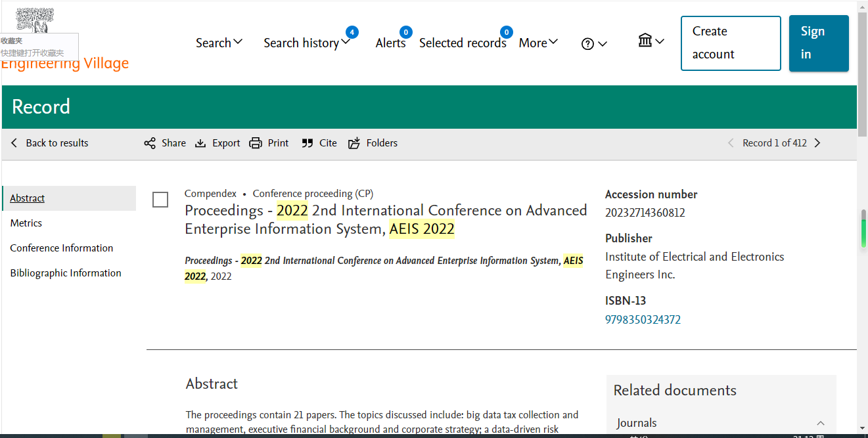Switch to the Abstract tab
This screenshot has width=868, height=438.
pyautogui.click(x=69, y=198)
